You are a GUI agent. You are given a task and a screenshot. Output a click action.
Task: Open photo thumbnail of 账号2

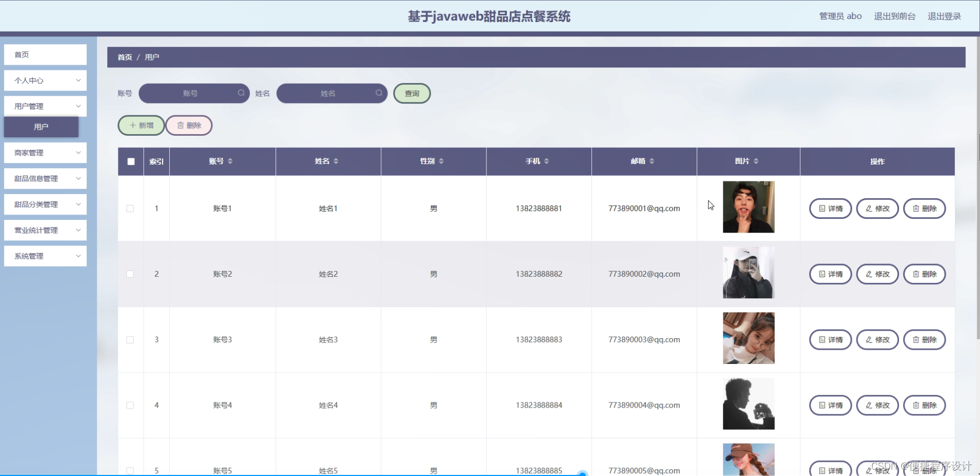tap(748, 272)
